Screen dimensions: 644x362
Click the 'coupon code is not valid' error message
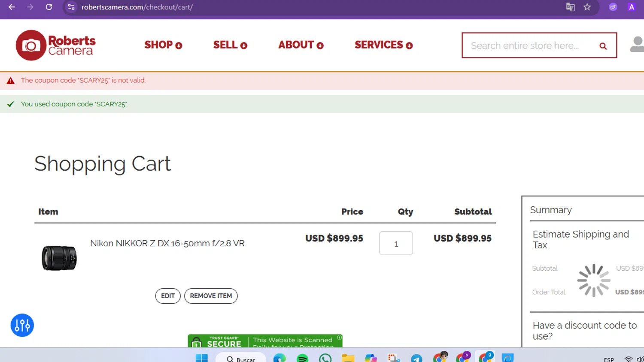(83, 80)
